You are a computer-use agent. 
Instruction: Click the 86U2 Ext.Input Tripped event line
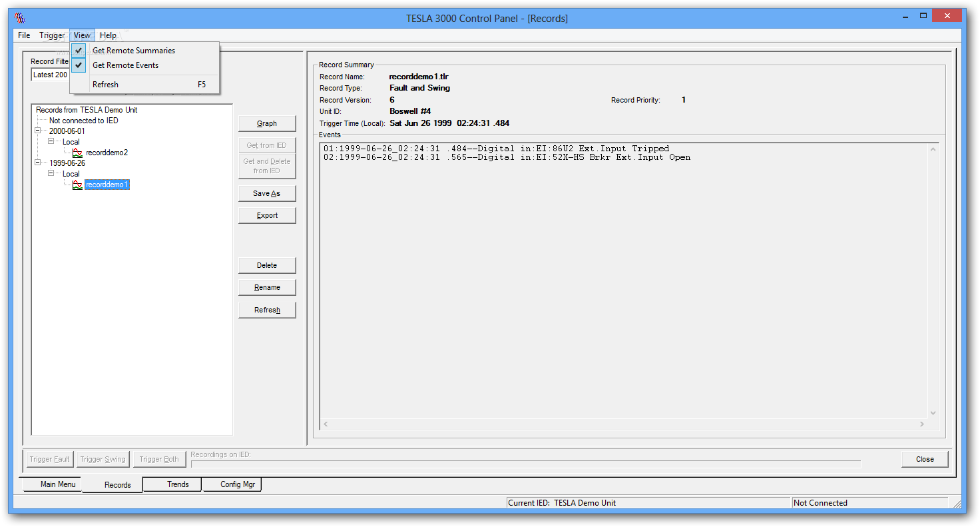coord(496,149)
